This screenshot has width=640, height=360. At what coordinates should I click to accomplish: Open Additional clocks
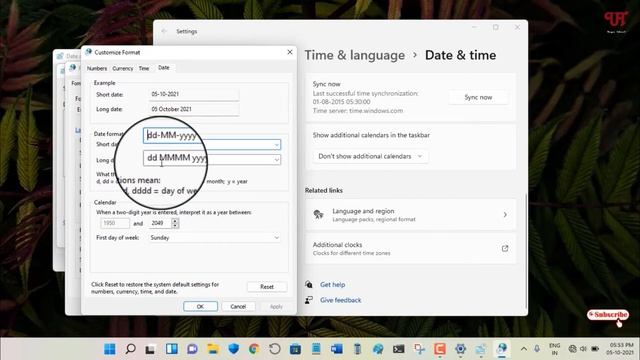click(x=410, y=248)
